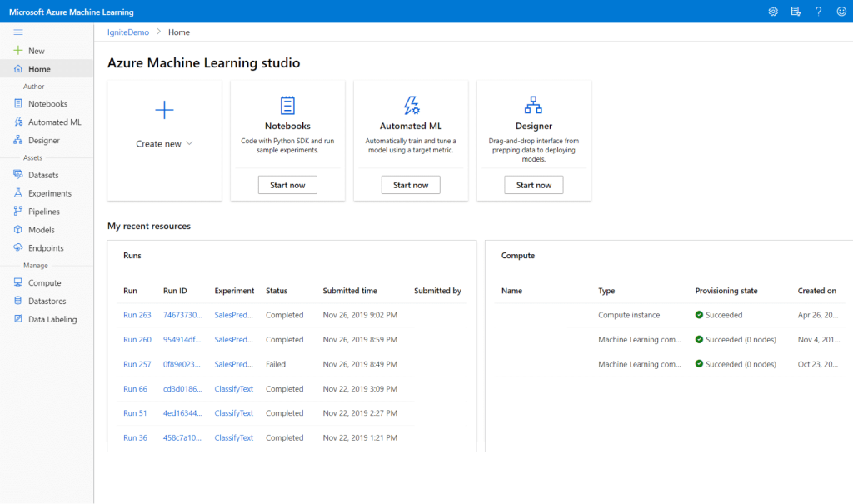This screenshot has height=504, width=853.
Task: Start now under Designer card
Action: [534, 185]
